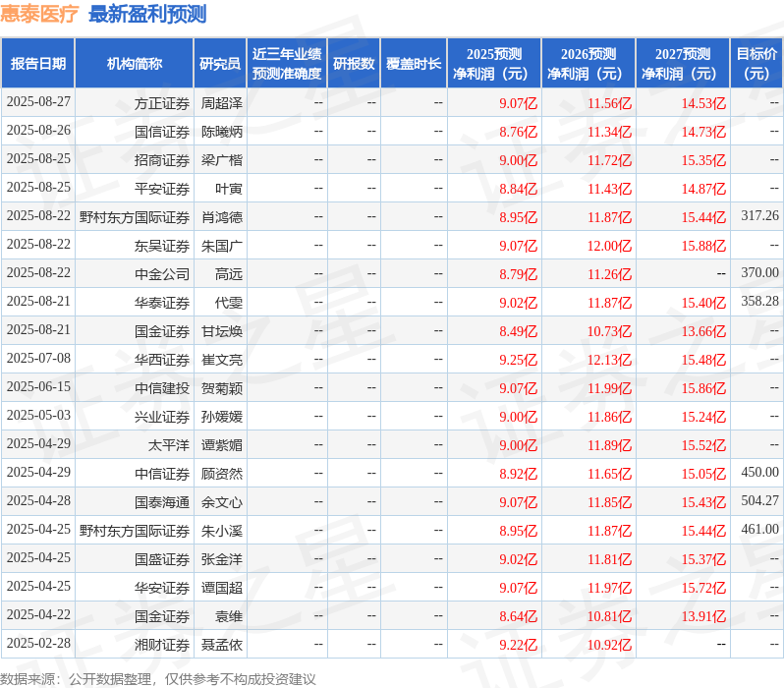Image resolution: width=784 pixels, height=688 pixels.
Task: Select researcher 梁广楷
Action: (221, 160)
